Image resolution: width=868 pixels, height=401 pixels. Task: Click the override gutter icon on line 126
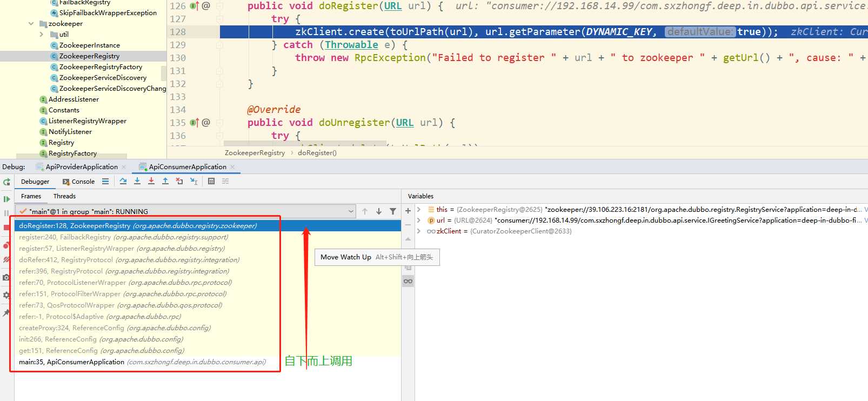(195, 6)
